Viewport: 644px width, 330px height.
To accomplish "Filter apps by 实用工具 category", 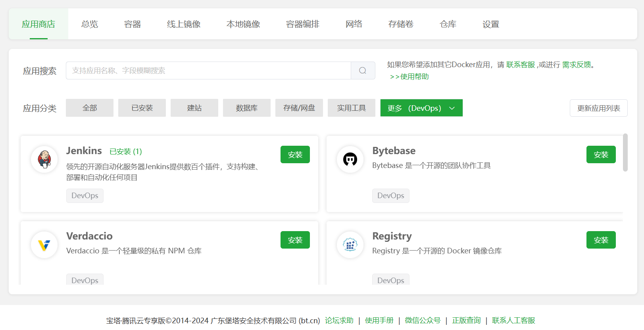I will [352, 108].
